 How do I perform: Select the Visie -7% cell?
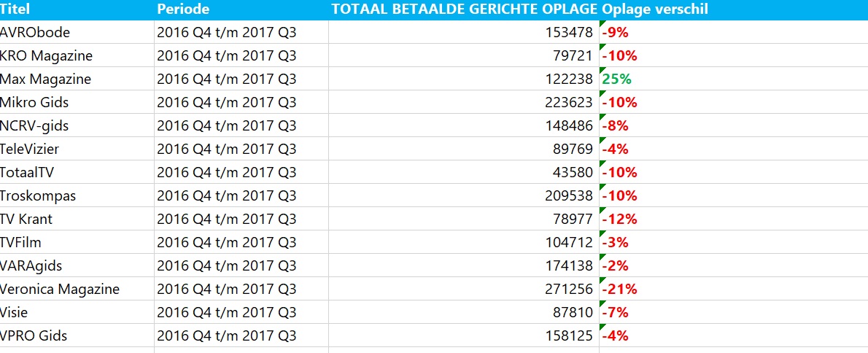click(734, 312)
